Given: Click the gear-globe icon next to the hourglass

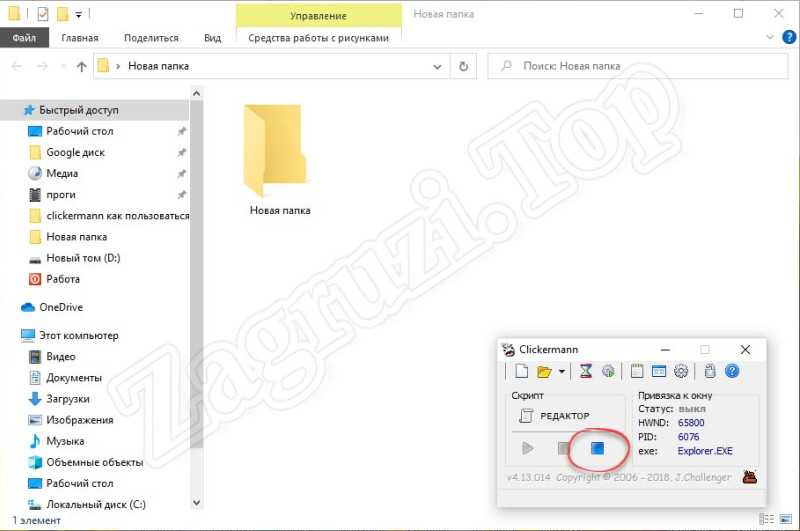Looking at the screenshot, I should pyautogui.click(x=608, y=371).
